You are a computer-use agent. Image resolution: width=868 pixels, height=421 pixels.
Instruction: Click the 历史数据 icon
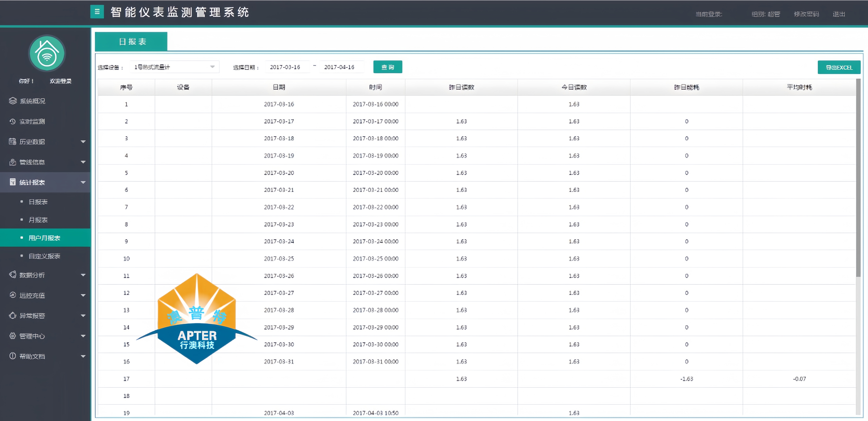pos(13,142)
